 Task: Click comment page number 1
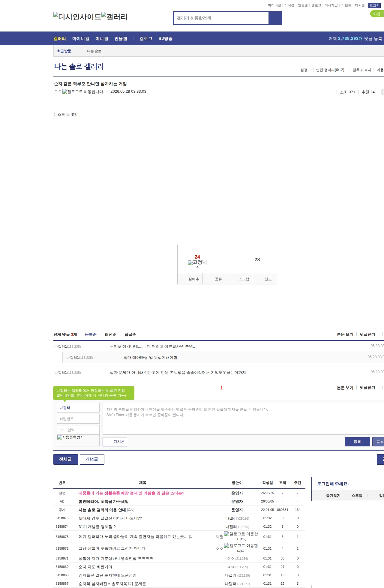(x=222, y=388)
